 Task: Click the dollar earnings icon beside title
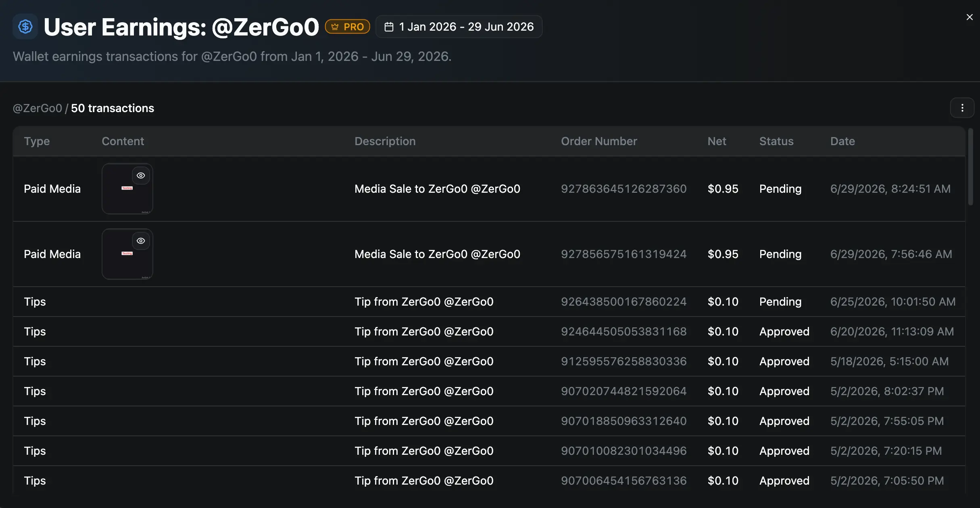(25, 27)
